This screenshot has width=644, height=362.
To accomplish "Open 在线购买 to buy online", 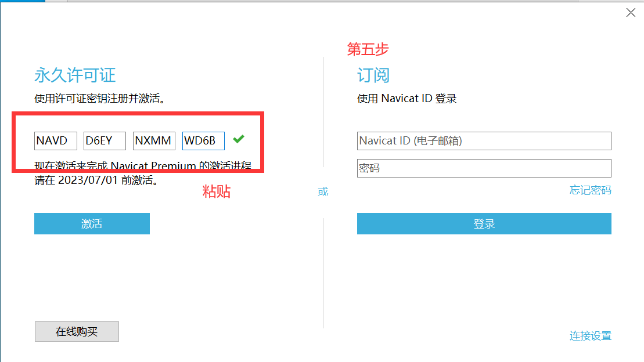I will point(77,332).
